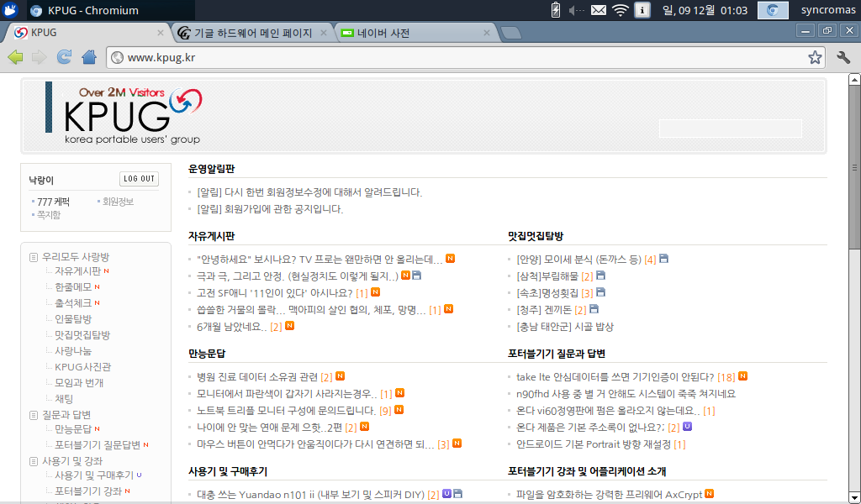Click the address bar showing www.kpug.kr

[x=466, y=57]
